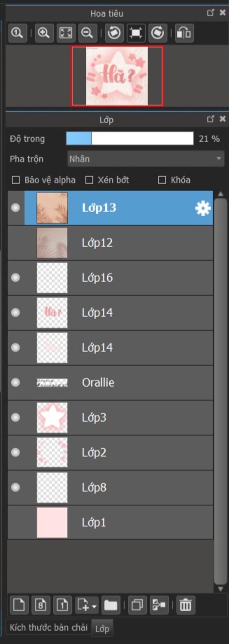This screenshot has width=229, height=644.
Task: Rotate the canvas view left
Action: (114, 33)
